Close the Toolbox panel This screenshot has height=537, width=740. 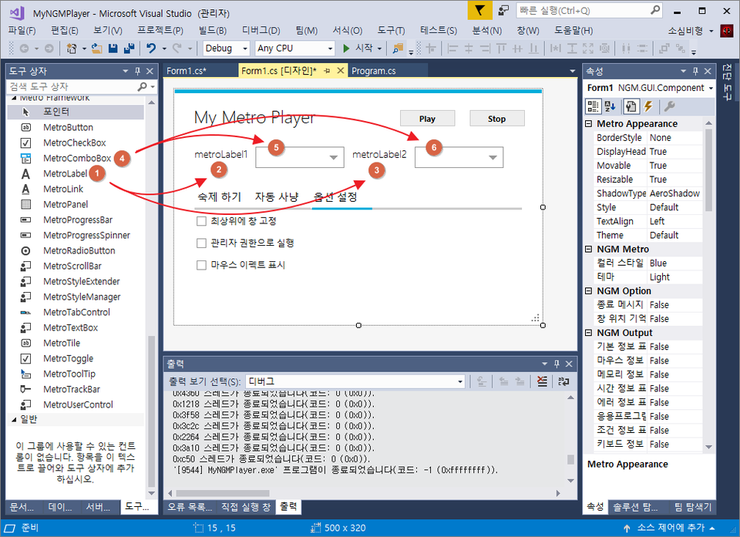click(150, 71)
